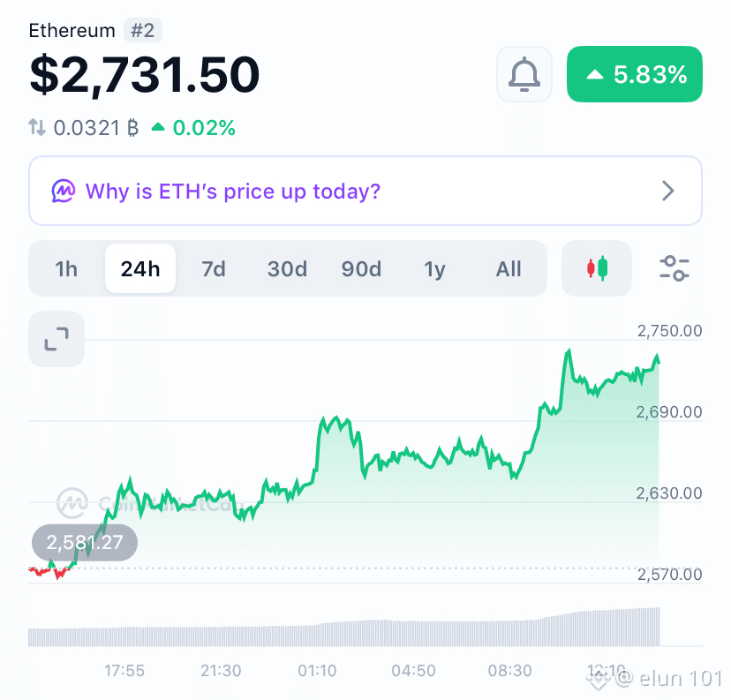Click the CoinMarketCap AI chat icon
Image resolution: width=731 pixels, height=700 pixels.
tap(64, 191)
